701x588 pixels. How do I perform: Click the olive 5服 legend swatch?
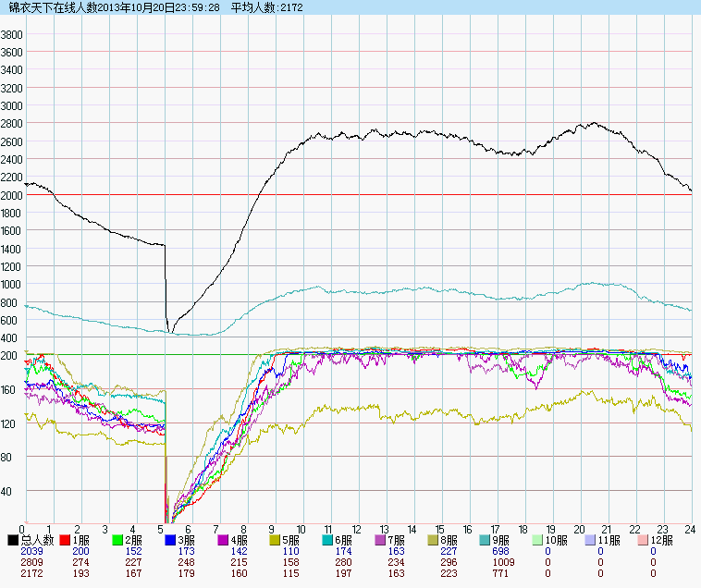[x=276, y=540]
